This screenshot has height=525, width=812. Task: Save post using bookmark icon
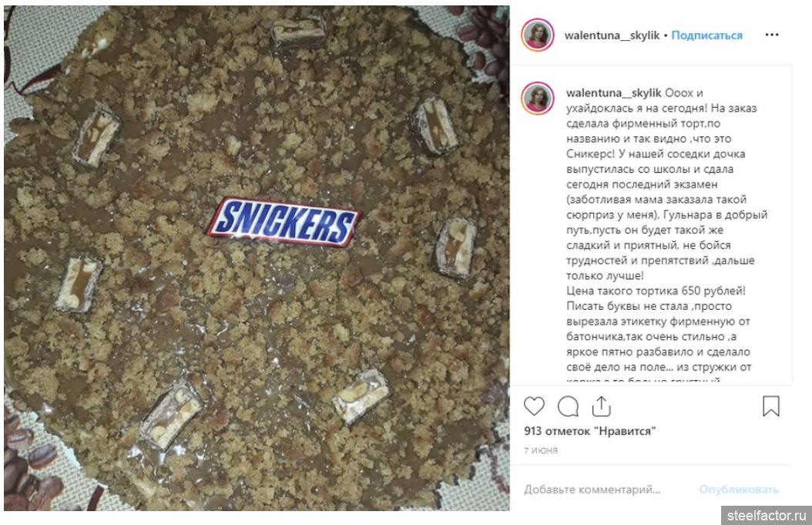tap(770, 406)
